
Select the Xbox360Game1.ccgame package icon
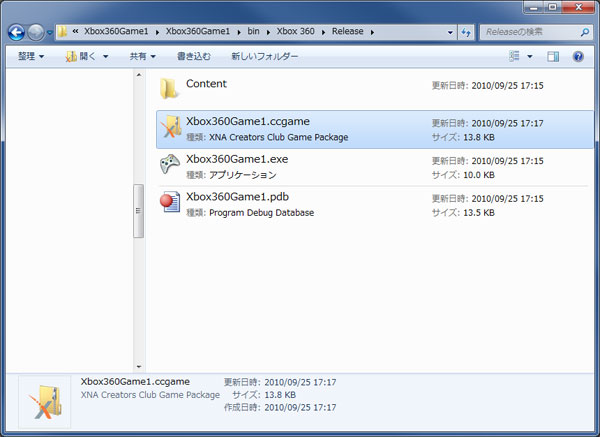click(x=170, y=126)
